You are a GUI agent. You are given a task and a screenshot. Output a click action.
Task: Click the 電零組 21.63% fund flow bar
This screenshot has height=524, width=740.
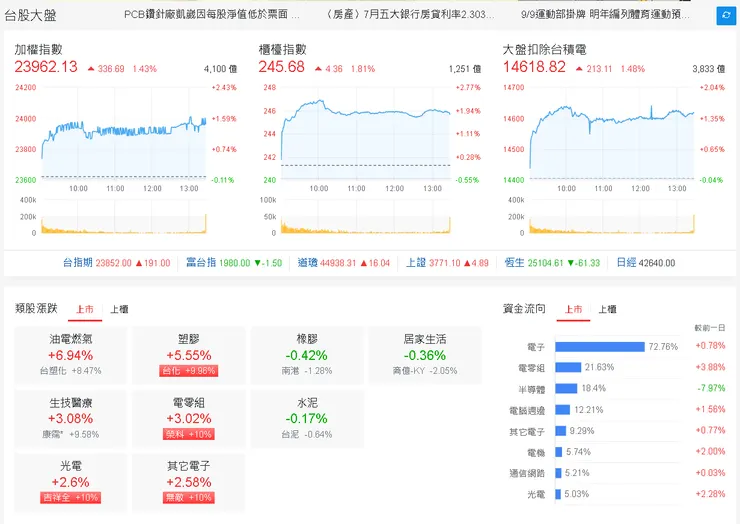point(568,367)
